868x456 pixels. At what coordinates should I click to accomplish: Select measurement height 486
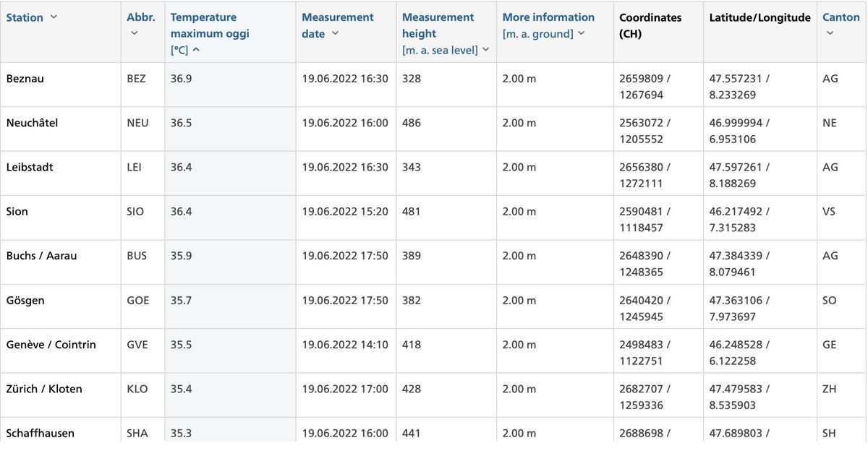(x=412, y=123)
